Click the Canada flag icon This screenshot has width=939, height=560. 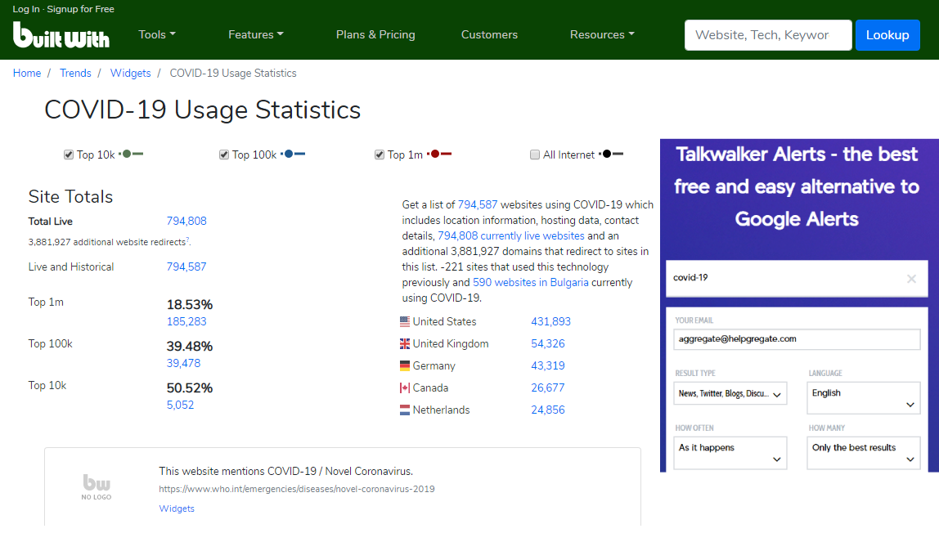click(405, 388)
